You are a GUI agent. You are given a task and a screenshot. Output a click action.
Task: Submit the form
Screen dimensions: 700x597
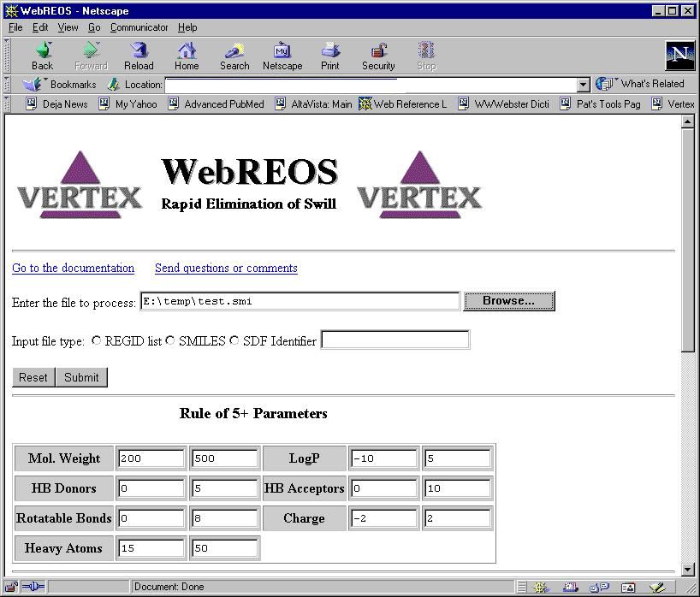pos(81,377)
